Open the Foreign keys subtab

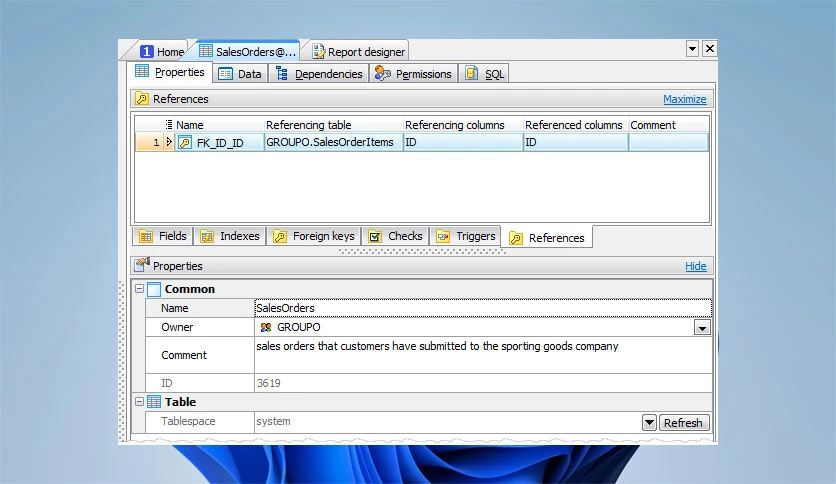(x=314, y=236)
